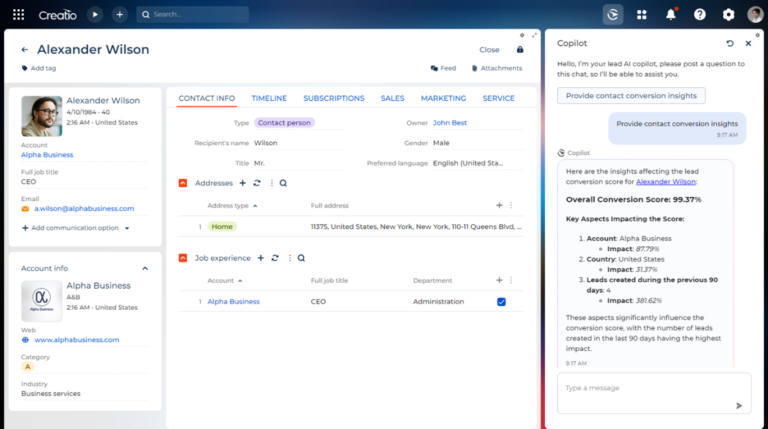This screenshot has height=429, width=768.
Task: Collapse the Account info panel
Action: [145, 268]
